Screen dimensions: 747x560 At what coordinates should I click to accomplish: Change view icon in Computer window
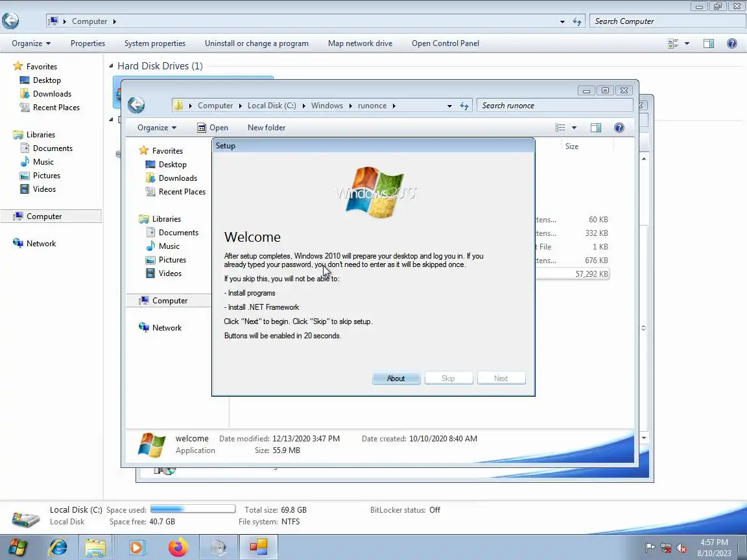[673, 43]
